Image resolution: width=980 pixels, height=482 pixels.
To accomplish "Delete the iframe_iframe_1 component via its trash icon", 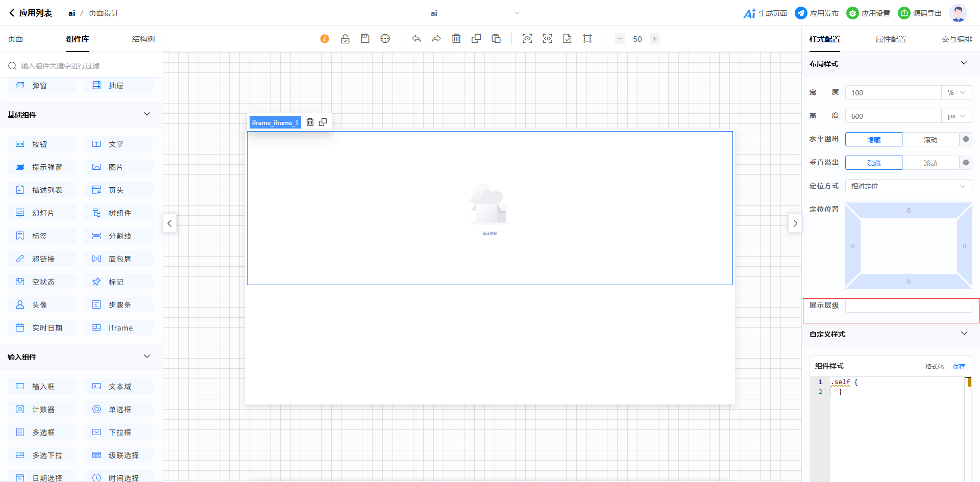I will pyautogui.click(x=310, y=122).
